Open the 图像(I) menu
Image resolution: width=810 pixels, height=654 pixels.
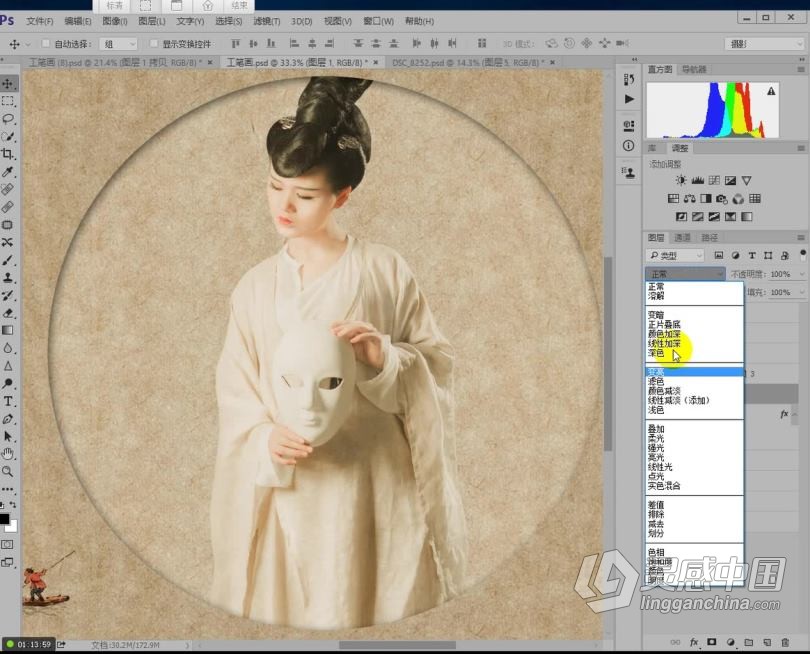pos(115,21)
